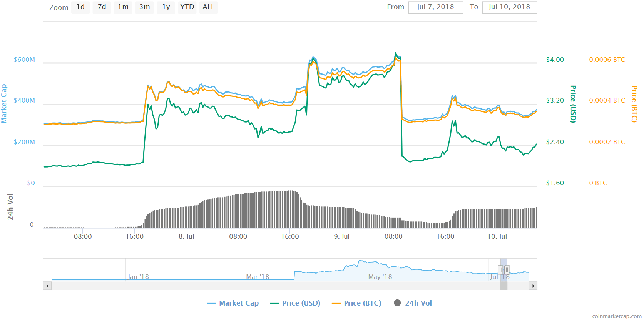Select the 7d zoom range
644x319 pixels.
coord(102,7)
